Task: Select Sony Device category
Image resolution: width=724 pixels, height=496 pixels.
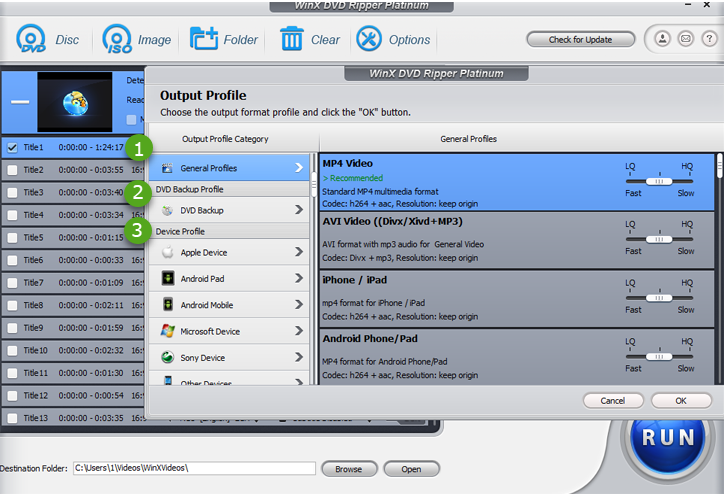Action: click(x=229, y=357)
